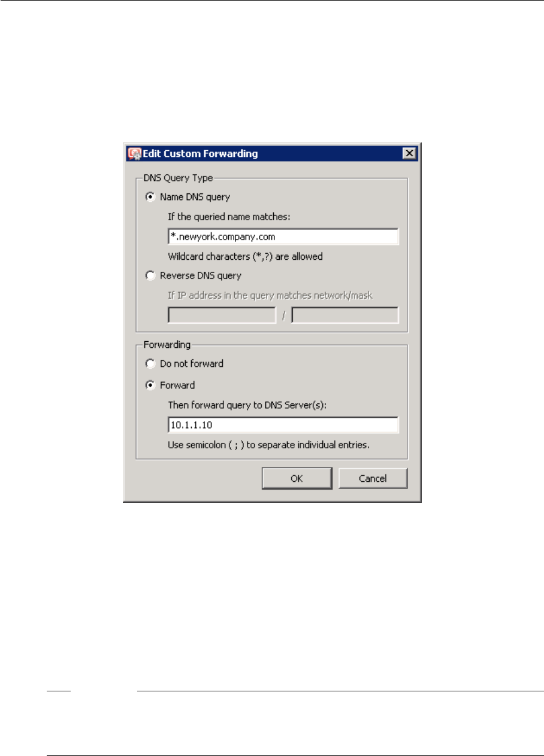
Task: Click the network address field for reverse queries
Action: click(222, 315)
